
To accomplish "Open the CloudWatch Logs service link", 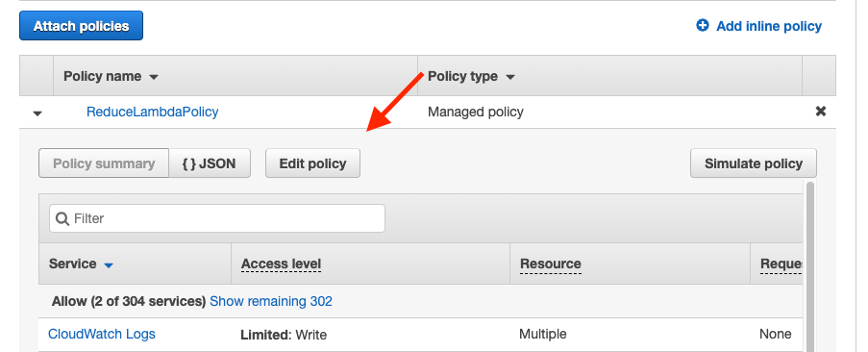I will tap(102, 334).
